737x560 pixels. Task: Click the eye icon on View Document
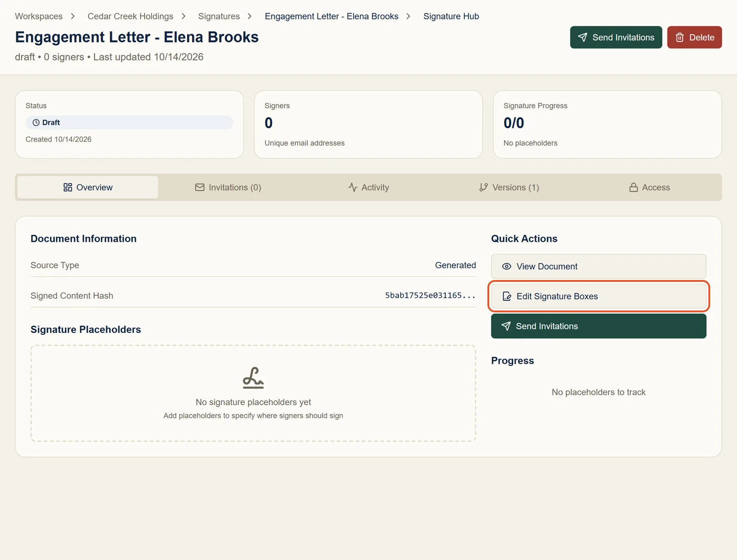coord(507,266)
